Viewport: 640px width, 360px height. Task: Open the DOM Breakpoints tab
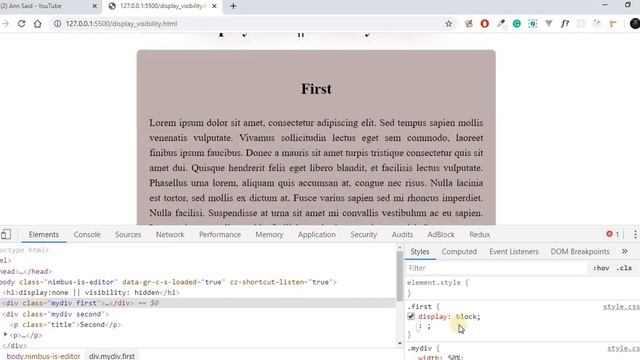[x=580, y=252]
